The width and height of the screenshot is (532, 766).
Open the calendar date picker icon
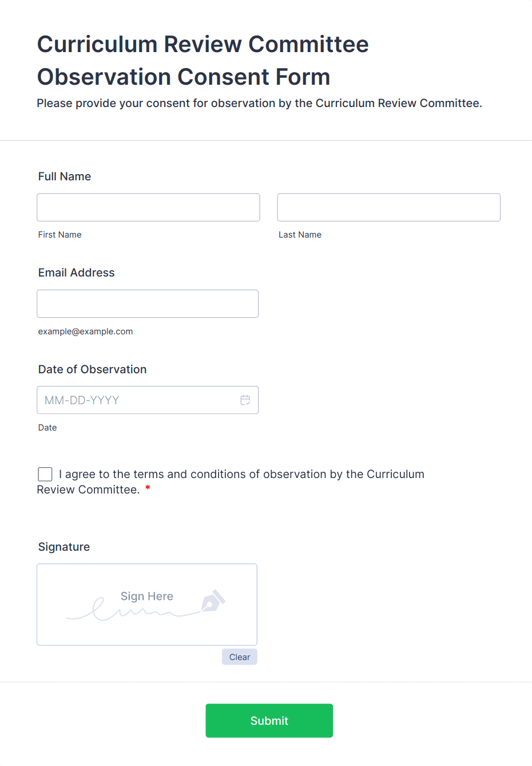tap(245, 400)
